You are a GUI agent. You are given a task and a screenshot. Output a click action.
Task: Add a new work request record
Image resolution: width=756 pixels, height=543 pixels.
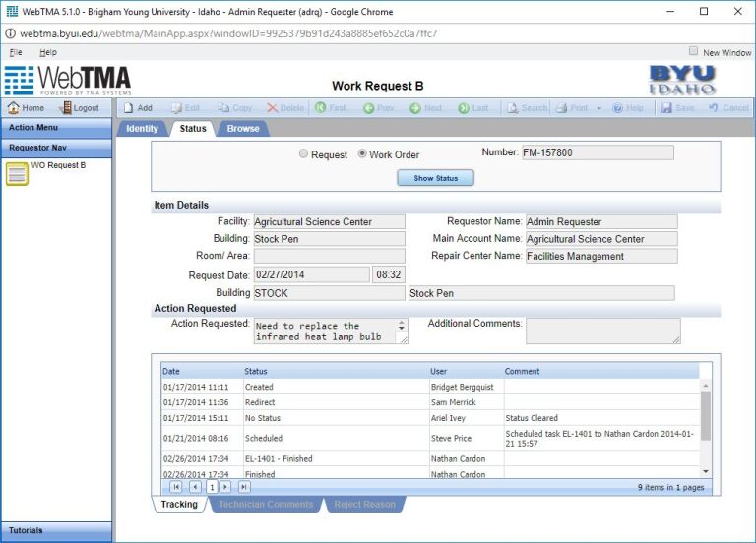(x=138, y=108)
